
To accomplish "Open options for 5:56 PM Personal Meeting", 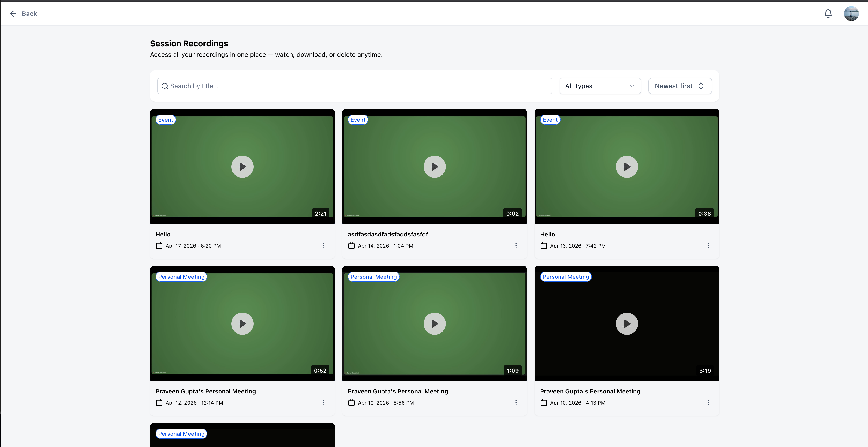I will tap(516, 403).
